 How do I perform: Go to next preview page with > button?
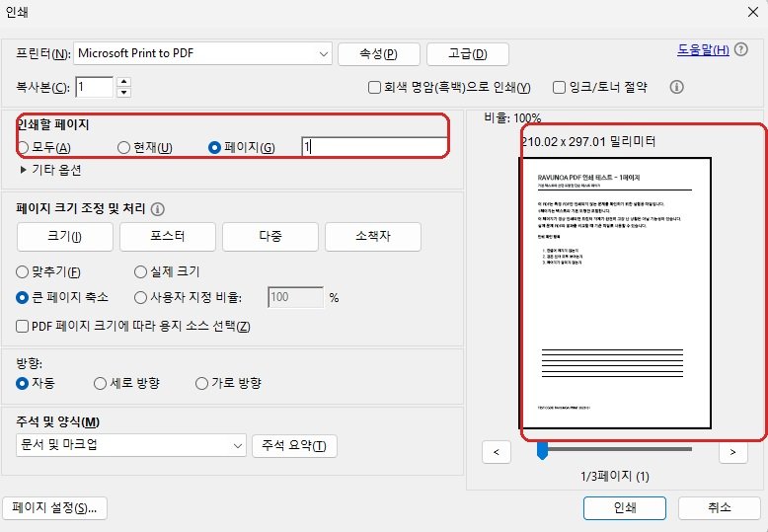[x=732, y=452]
